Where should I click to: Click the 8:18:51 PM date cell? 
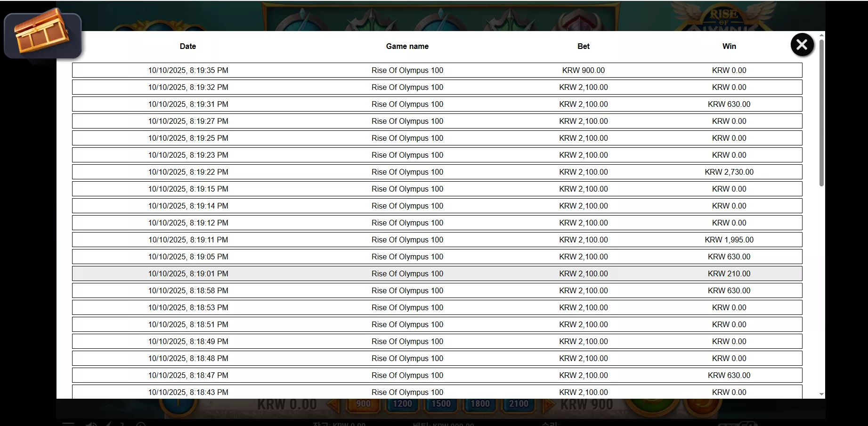(188, 324)
